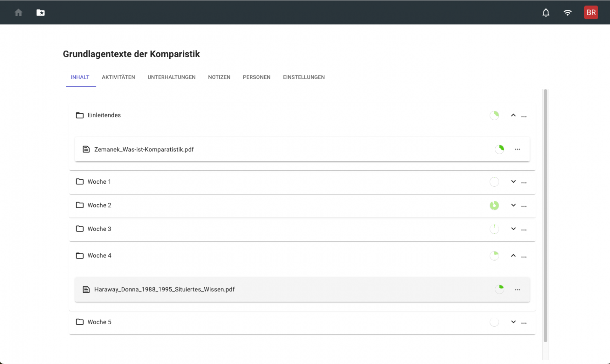Open the Unterhaltungen tab

click(172, 77)
